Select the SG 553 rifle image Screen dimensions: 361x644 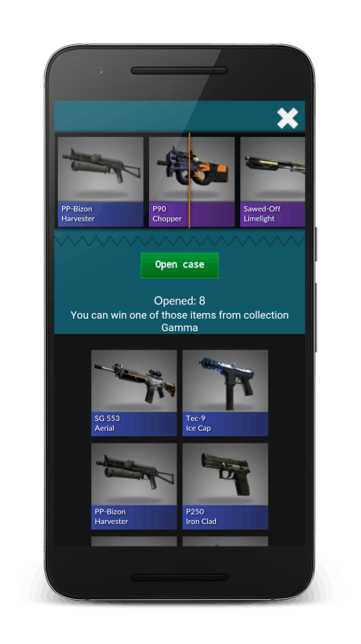click(x=134, y=381)
